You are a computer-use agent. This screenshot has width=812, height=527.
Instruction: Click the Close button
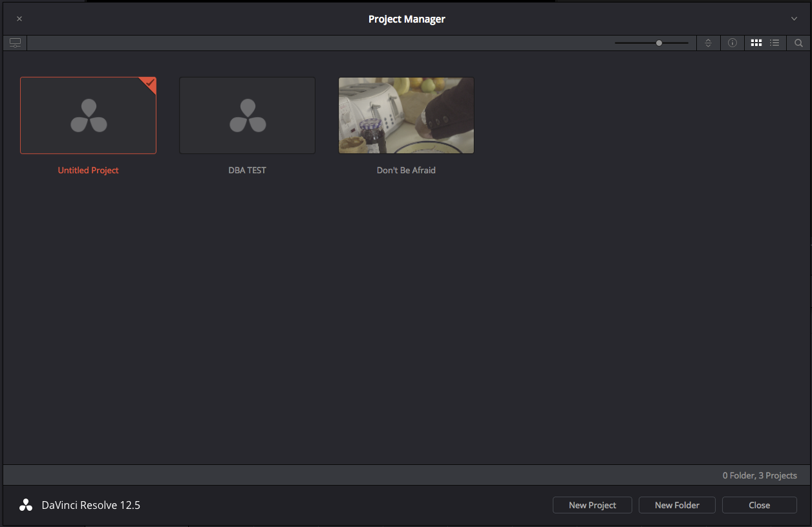click(x=759, y=505)
